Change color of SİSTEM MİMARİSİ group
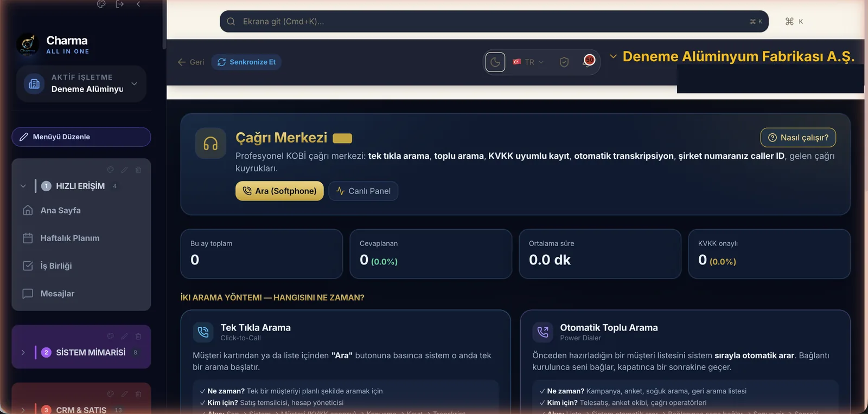 110,336
